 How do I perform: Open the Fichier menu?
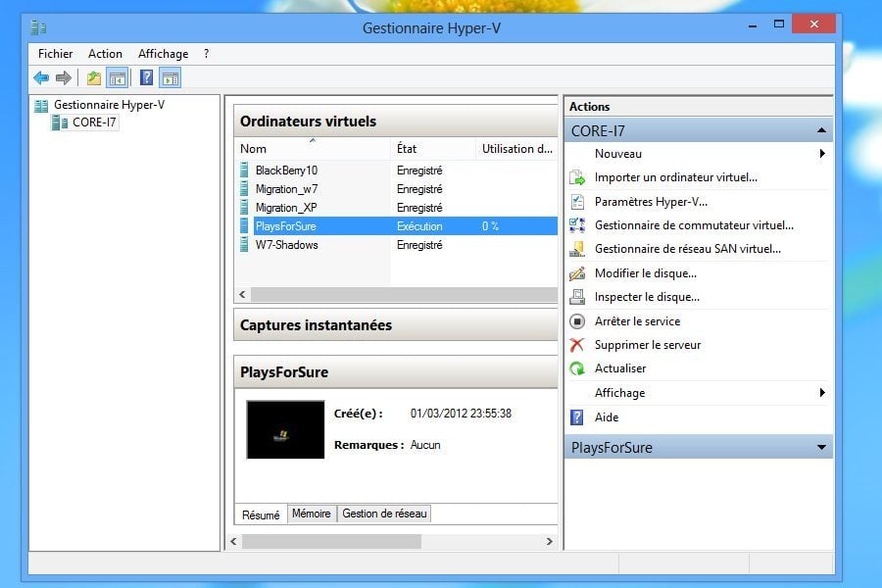pos(56,54)
